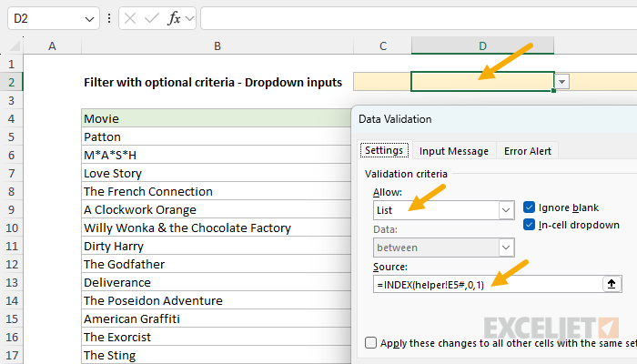Select the 'Movie' header cell
Image resolution: width=637 pixels, height=364 pixels.
point(217,118)
